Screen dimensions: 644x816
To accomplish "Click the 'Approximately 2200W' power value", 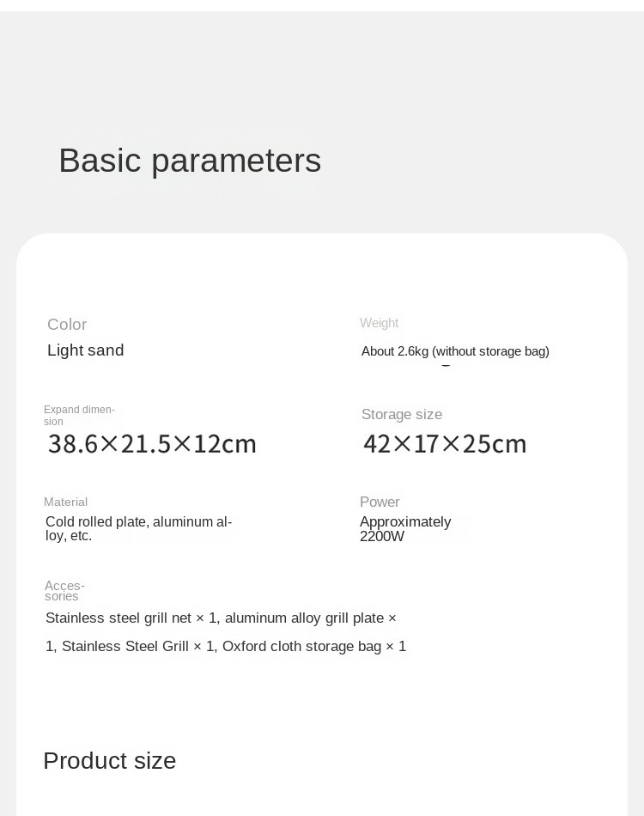I will coord(405,529).
